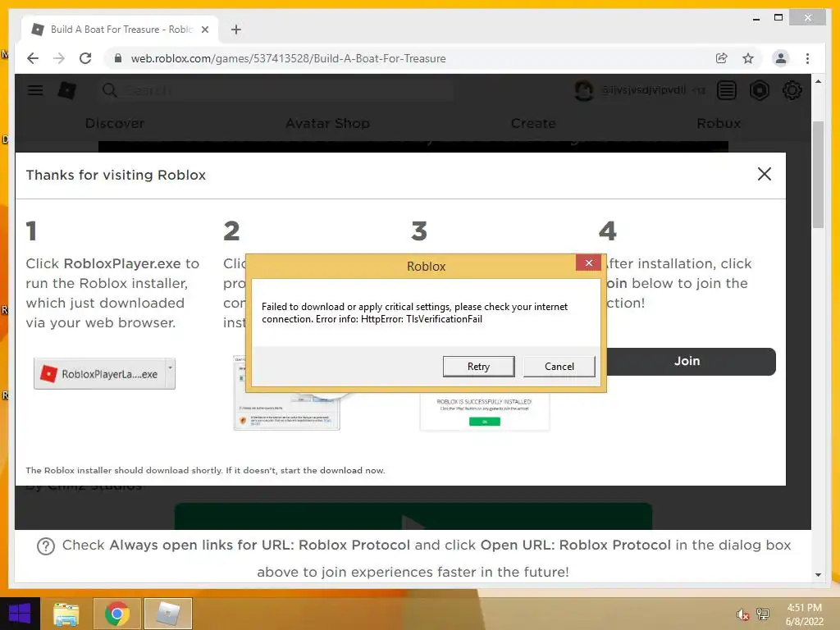Screen dimensions: 840x630
Task: Click the successfully installed step 3 thumbnail
Action: [485, 412]
